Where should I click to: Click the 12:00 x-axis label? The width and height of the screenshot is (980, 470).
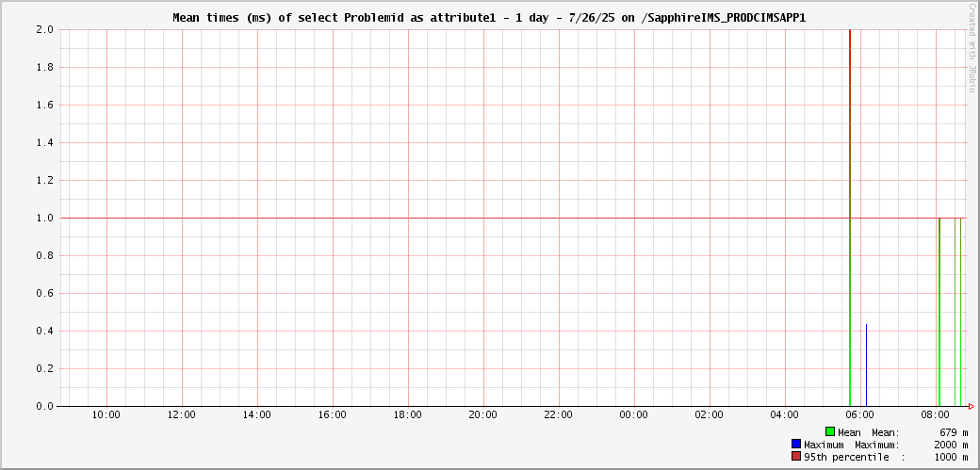182,415
